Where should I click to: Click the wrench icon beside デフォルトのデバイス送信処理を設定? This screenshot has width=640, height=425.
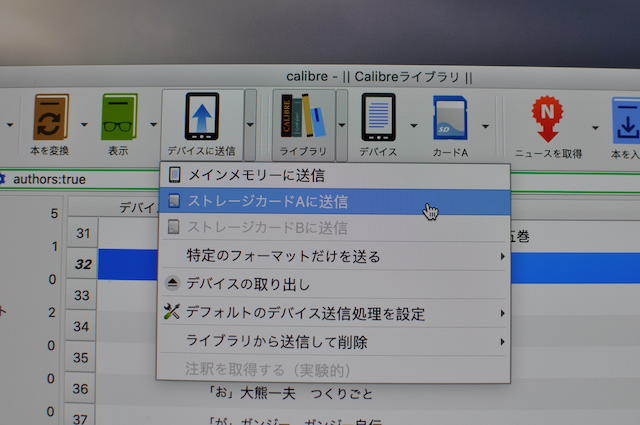coord(171,312)
